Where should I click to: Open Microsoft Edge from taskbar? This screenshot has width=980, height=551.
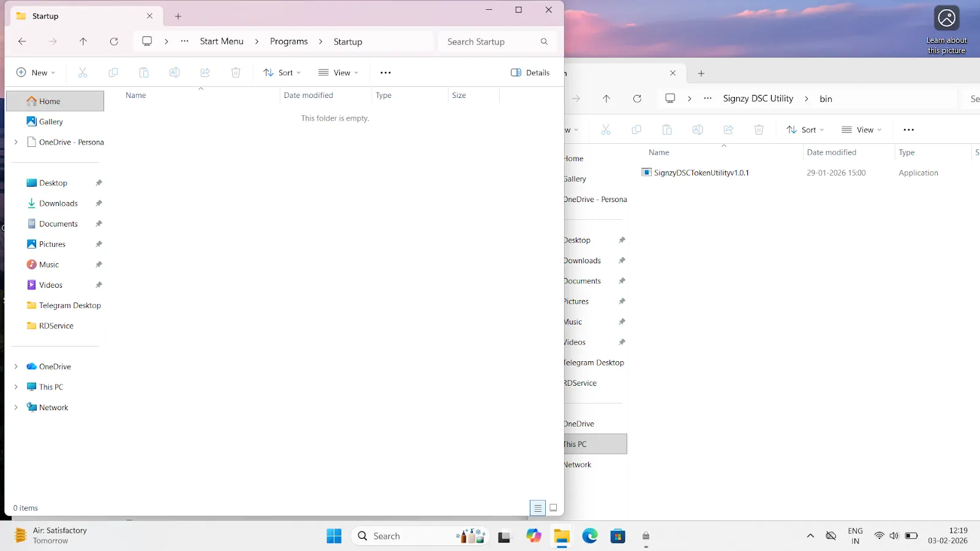click(x=590, y=536)
